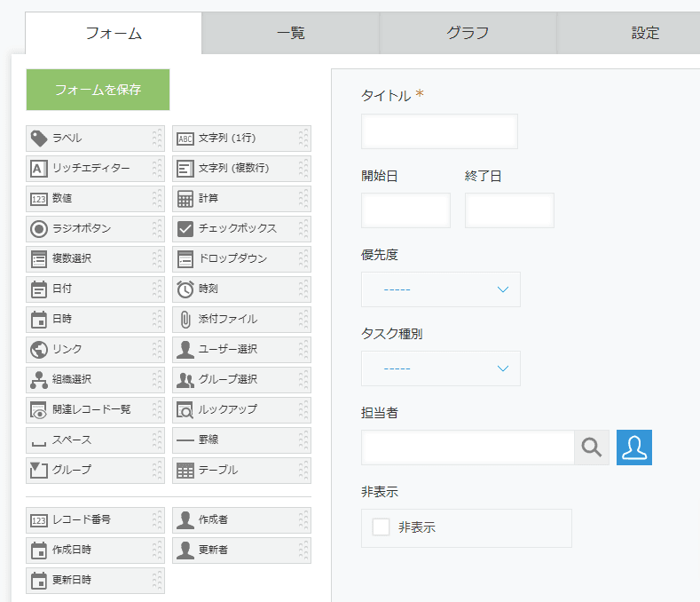This screenshot has width=700, height=602.
Task: Open the 一覧 tab
Action: (x=291, y=33)
